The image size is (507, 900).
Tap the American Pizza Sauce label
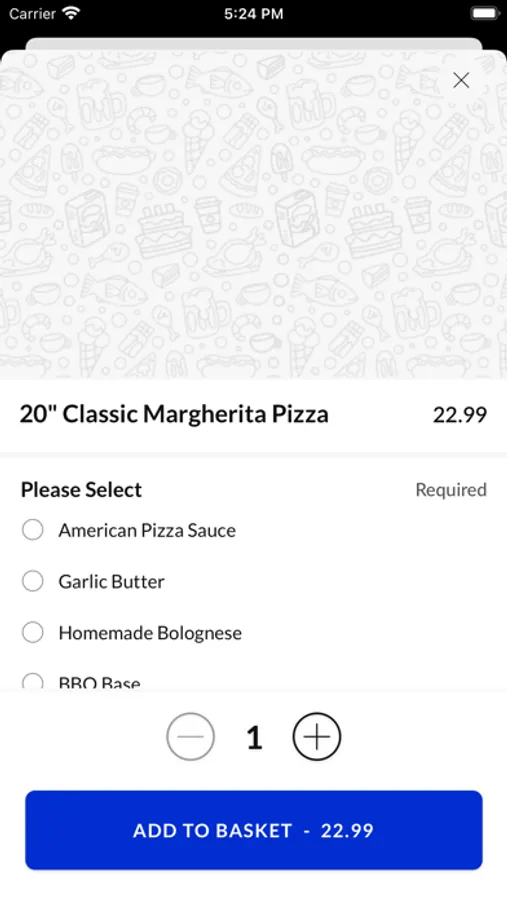click(147, 530)
